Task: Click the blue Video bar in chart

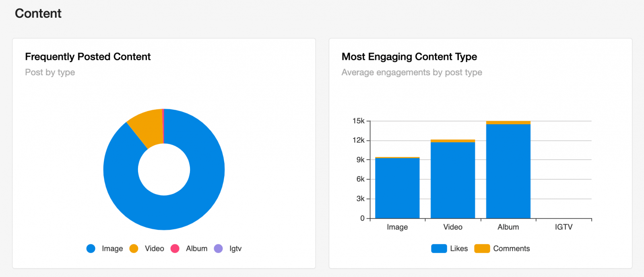Action: [453, 180]
